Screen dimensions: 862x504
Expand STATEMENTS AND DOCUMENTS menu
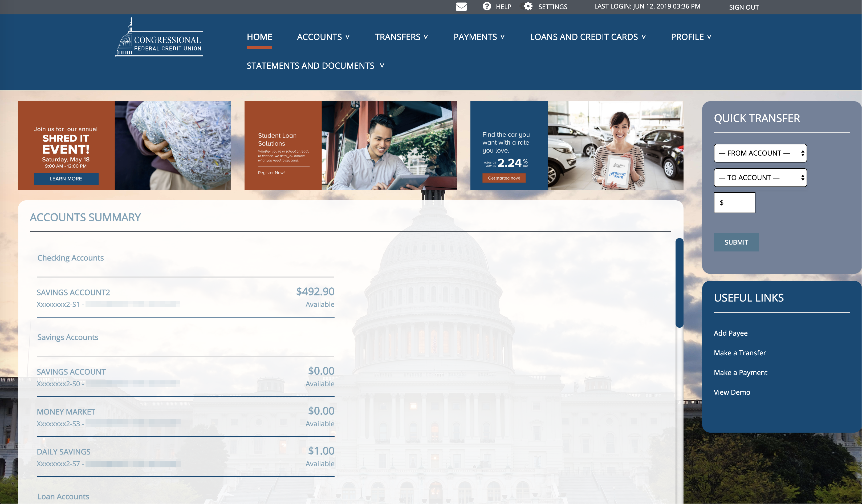(315, 66)
